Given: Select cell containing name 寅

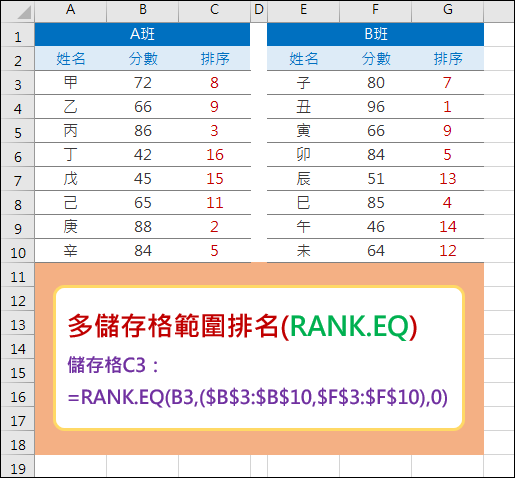Looking at the screenshot, I should click(x=303, y=131).
